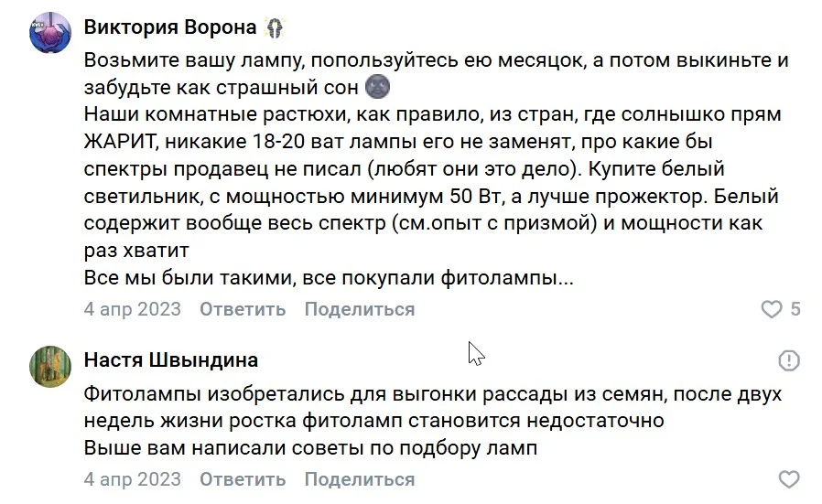Image resolution: width=822 pixels, height=504 pixels.
Task: Open the Настя Швындина profile name link
Action: click(171, 360)
